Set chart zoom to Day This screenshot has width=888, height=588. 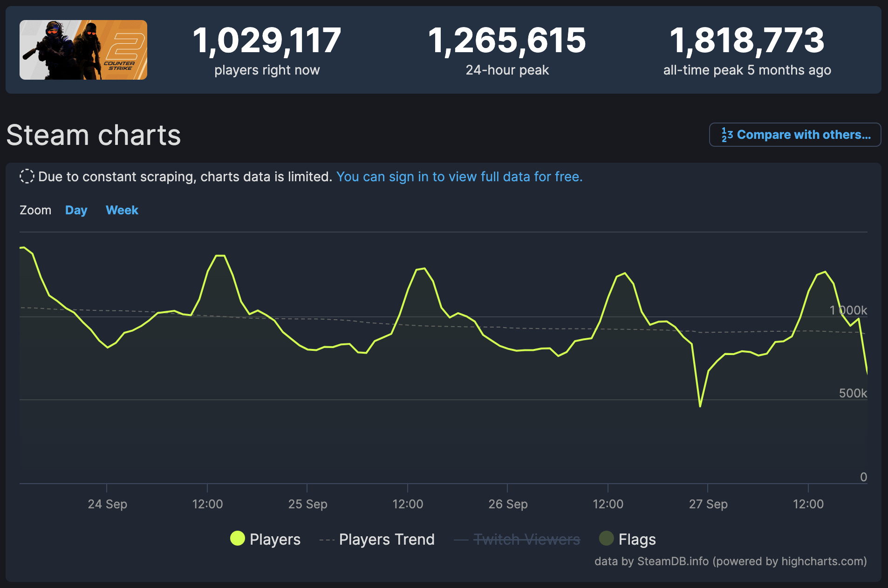(76, 210)
